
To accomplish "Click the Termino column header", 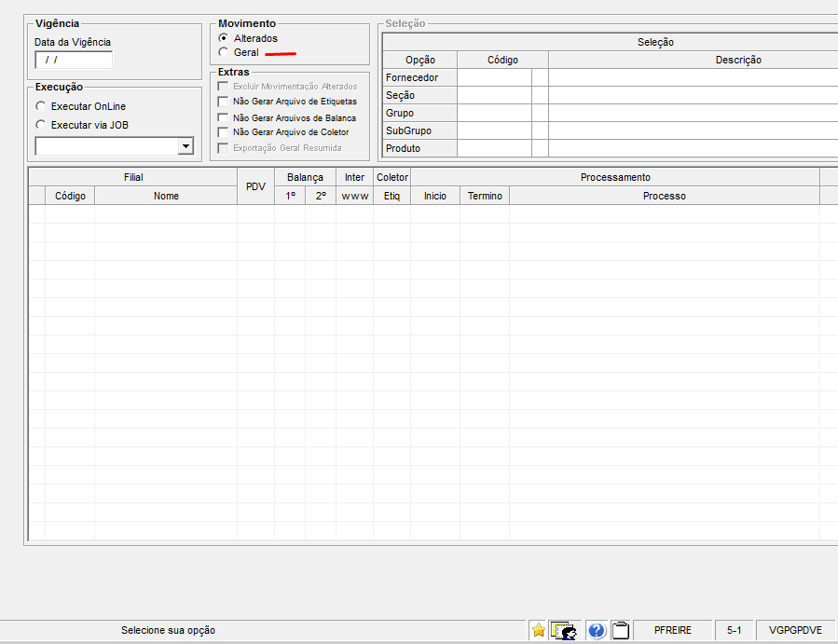I will pos(485,196).
